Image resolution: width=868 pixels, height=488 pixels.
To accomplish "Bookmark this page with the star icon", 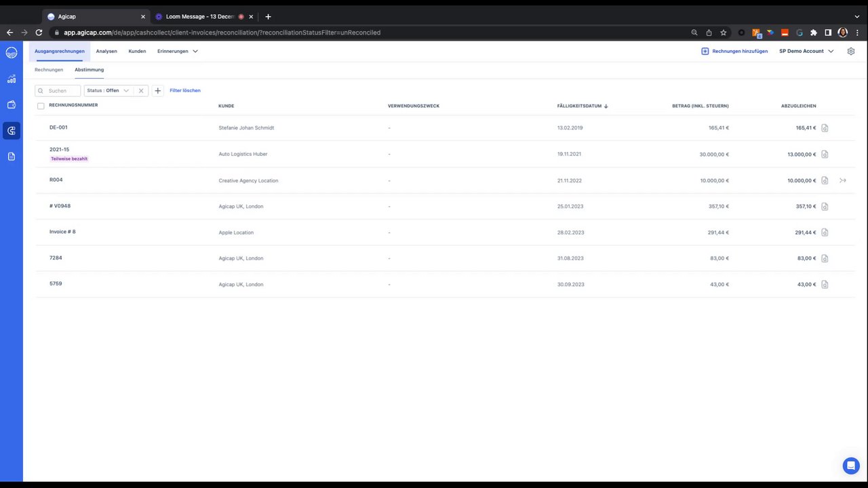I will (x=724, y=33).
